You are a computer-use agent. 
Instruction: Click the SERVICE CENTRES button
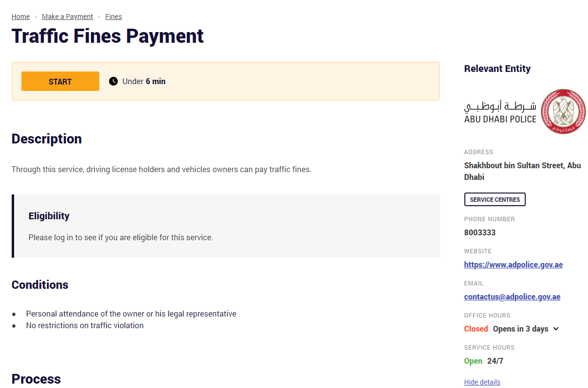(495, 199)
